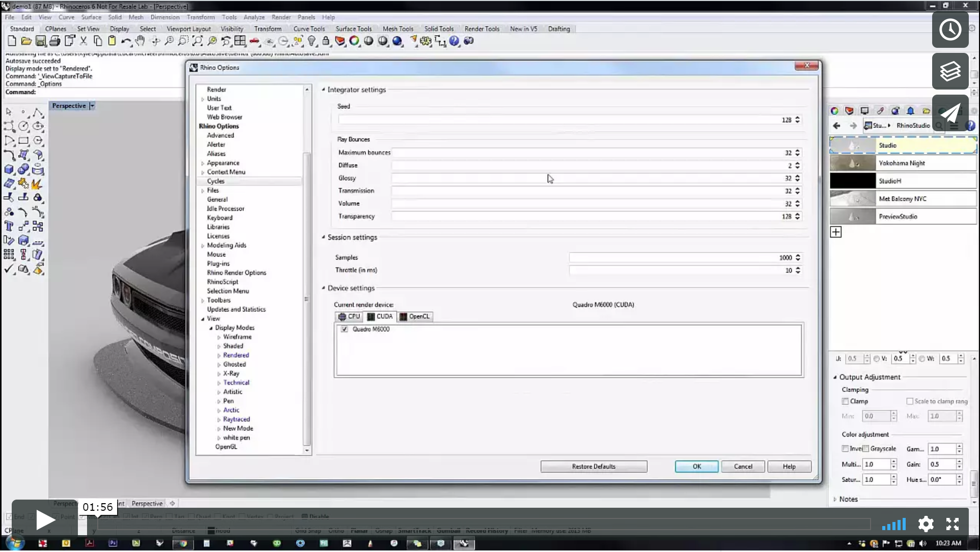The width and height of the screenshot is (980, 552).
Task: Click the bell Notifications panel icon
Action: pos(910,111)
